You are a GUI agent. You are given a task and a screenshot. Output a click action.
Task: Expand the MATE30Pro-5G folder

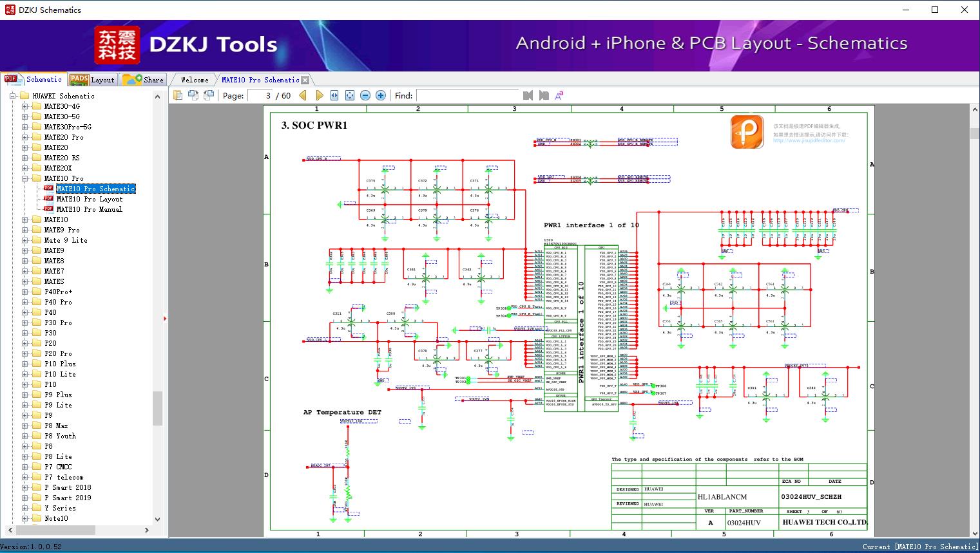25,127
